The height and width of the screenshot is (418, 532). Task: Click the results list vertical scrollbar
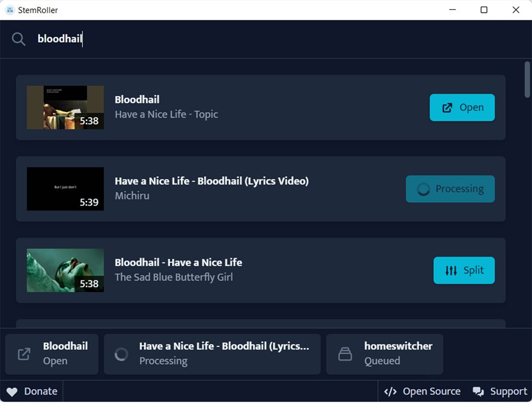pos(527,79)
